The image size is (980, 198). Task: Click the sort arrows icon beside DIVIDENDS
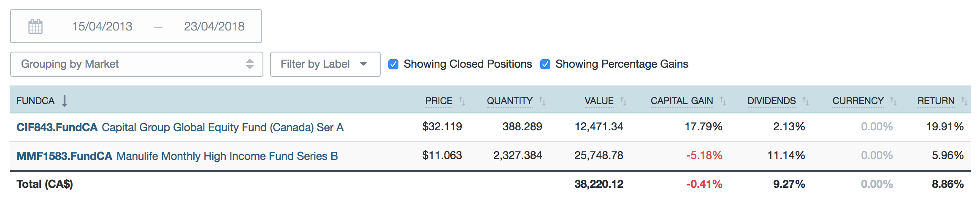(x=806, y=101)
